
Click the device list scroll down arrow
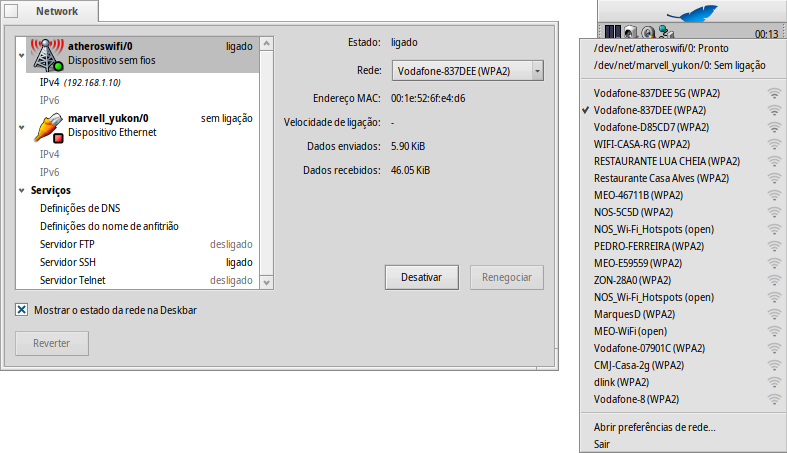267,282
